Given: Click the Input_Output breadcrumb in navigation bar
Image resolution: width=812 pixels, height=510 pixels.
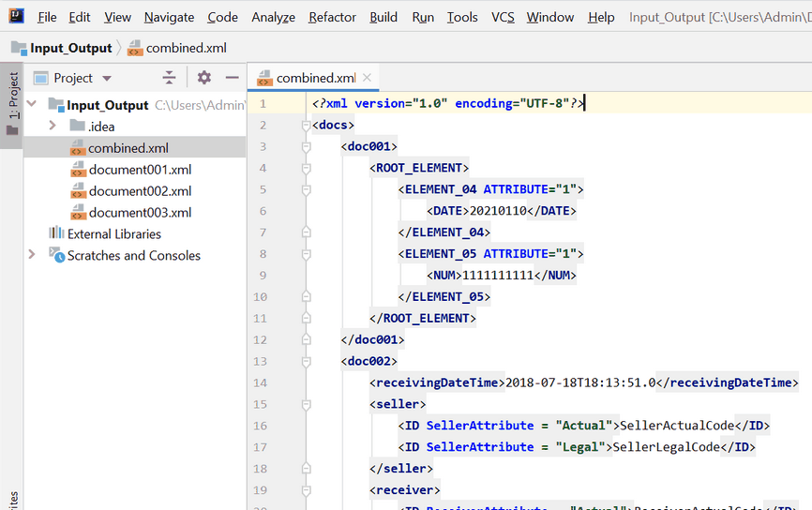Looking at the screenshot, I should (70, 48).
